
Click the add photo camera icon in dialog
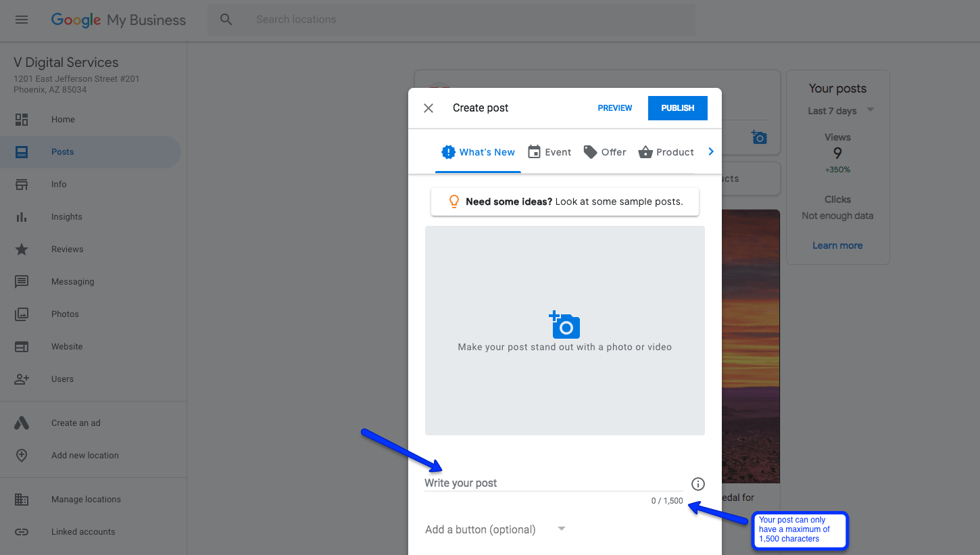[x=565, y=325]
